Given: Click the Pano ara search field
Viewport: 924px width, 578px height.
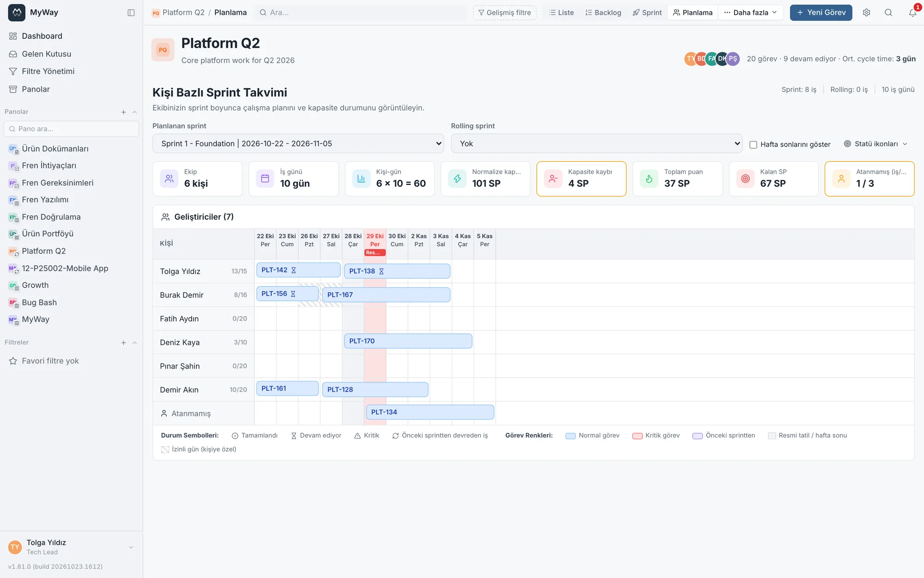Looking at the screenshot, I should click(71, 129).
